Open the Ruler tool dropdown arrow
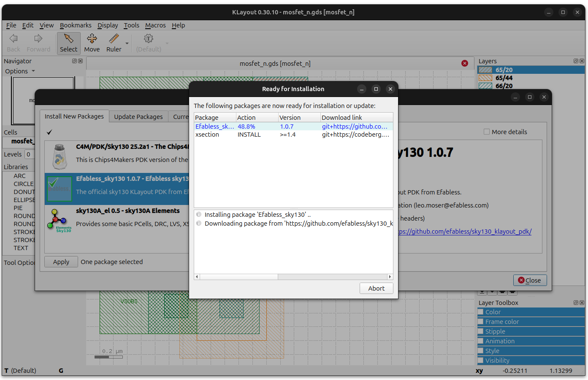 coord(127,43)
